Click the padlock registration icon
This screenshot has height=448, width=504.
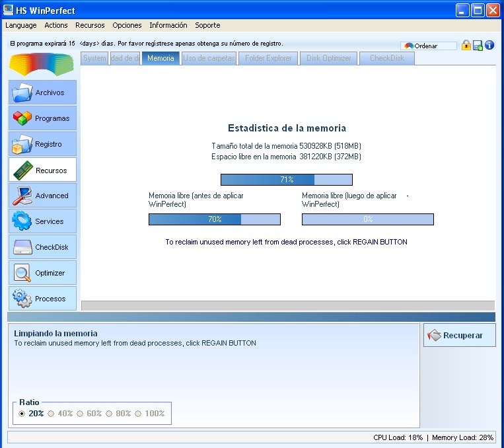pyautogui.click(x=466, y=46)
